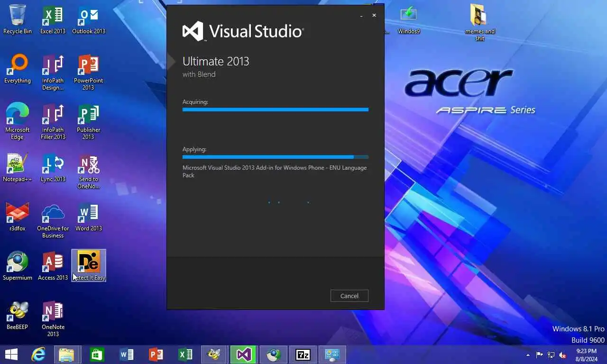The image size is (607, 364).
Task: Open the clock showing 9:23 PM
Action: coord(586,355)
